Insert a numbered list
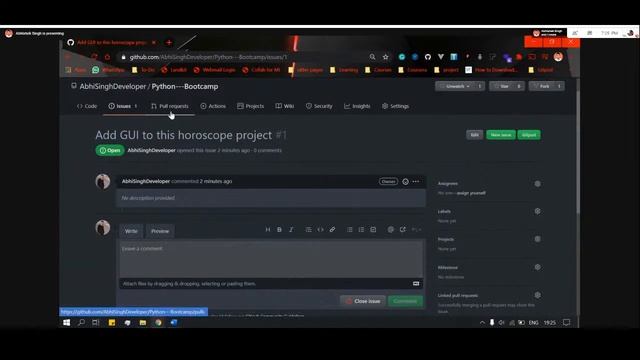The height and width of the screenshot is (360, 640). tap(361, 230)
